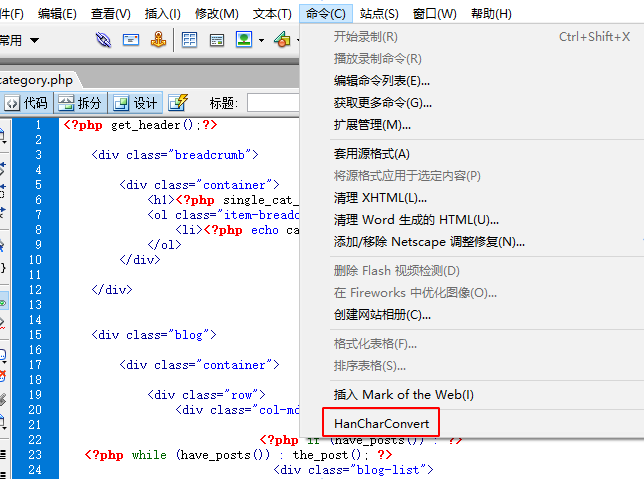Open the 站点(S) menu
Viewport: 644px width, 479px height.
click(x=379, y=14)
